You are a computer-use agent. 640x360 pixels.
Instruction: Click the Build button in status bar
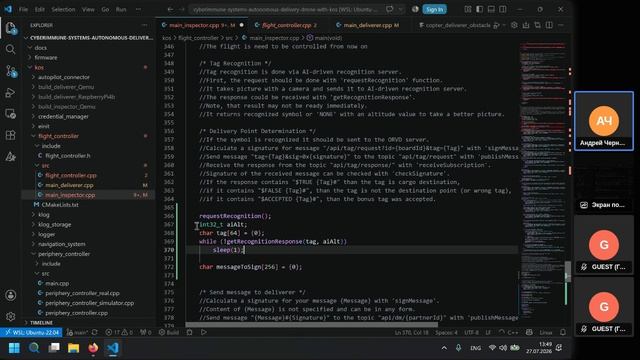tap(169, 332)
